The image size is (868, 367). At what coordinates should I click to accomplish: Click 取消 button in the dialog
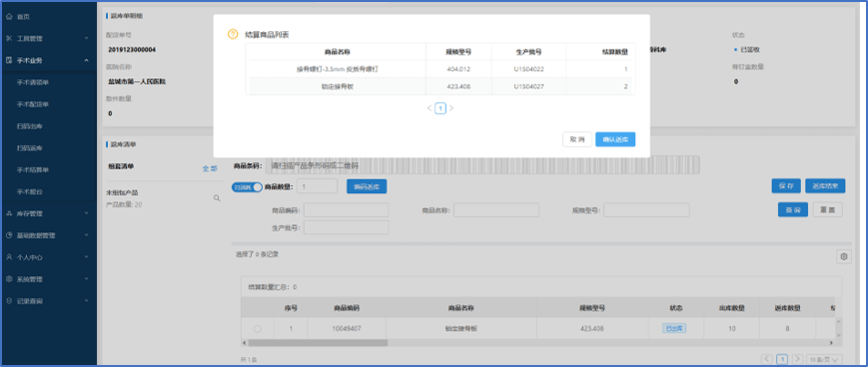(x=577, y=140)
